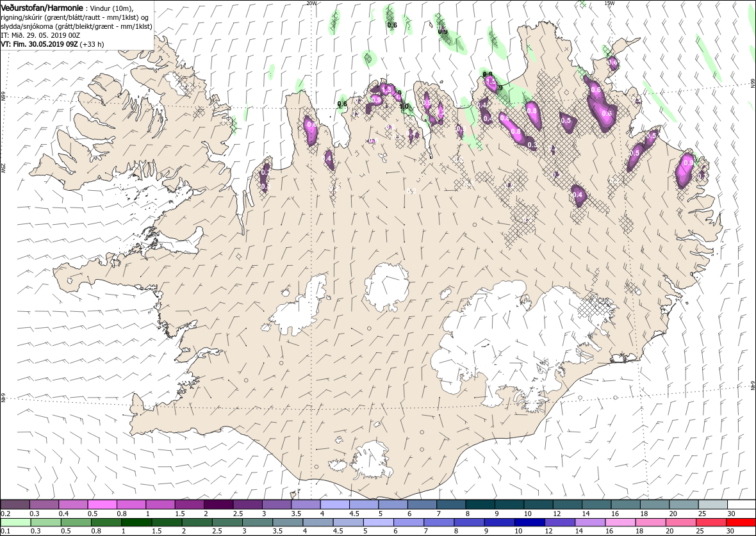Click the black 1.0 precipitation value on map
Image resolution: width=756 pixels, height=536 pixels.
pyautogui.click(x=404, y=106)
